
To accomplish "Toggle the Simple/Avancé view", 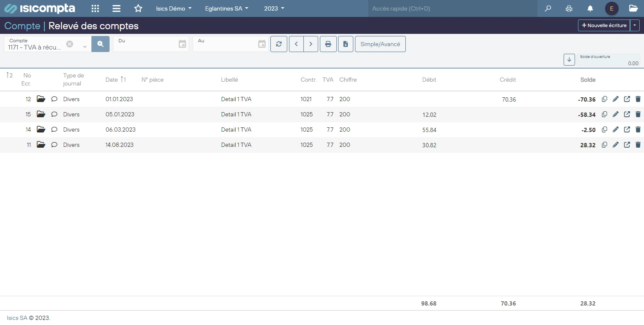I will (x=380, y=44).
